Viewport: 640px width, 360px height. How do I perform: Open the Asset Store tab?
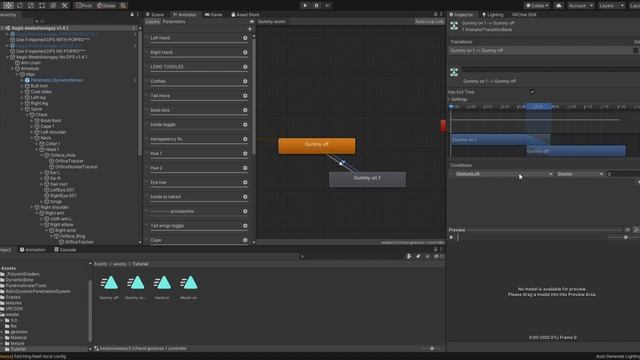click(x=245, y=15)
